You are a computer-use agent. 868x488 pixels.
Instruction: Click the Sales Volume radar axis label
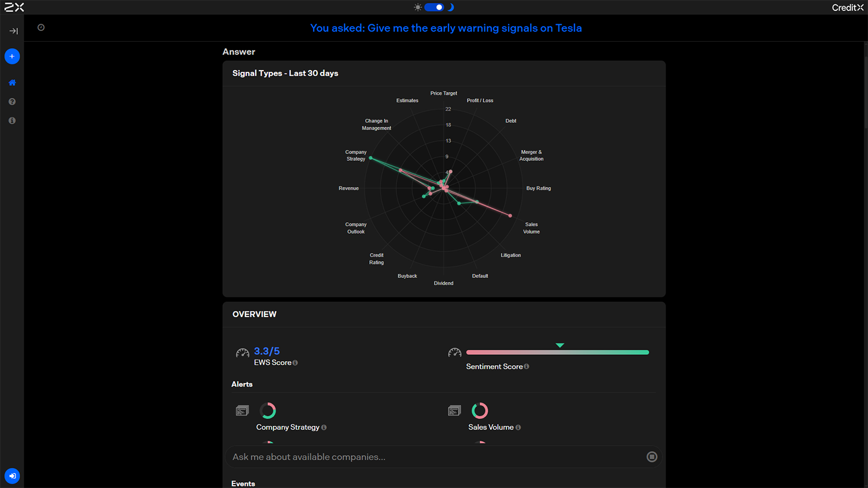tap(531, 228)
